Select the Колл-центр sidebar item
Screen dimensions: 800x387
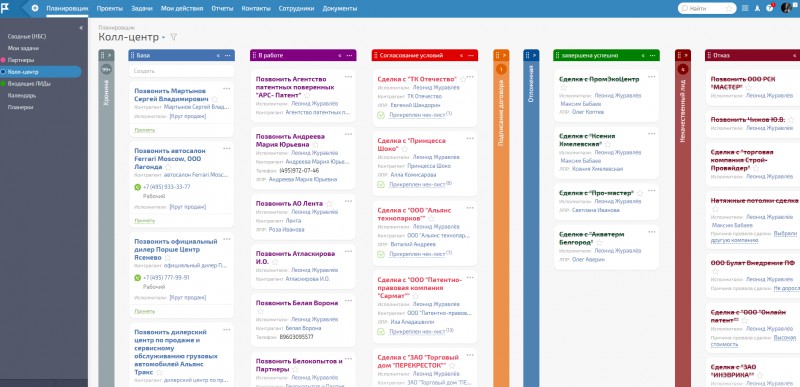(40, 72)
